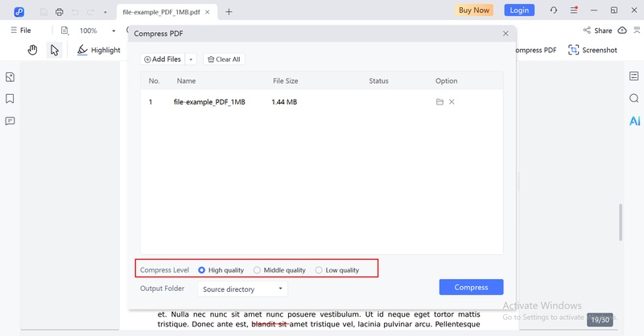Screen dimensions: 644x336
Task: Switch to file-example_PDF_1MB.pdf tab
Action: point(162,12)
